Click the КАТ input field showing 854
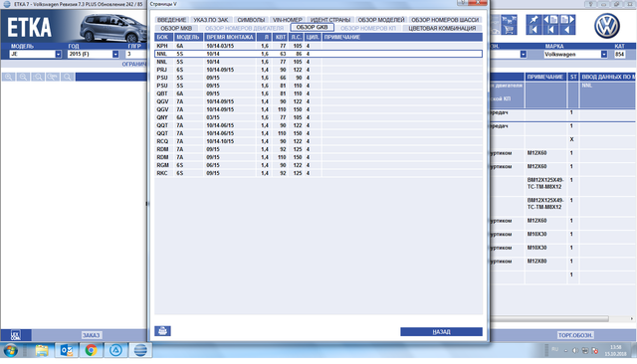This screenshot has height=364, width=637. pos(619,54)
